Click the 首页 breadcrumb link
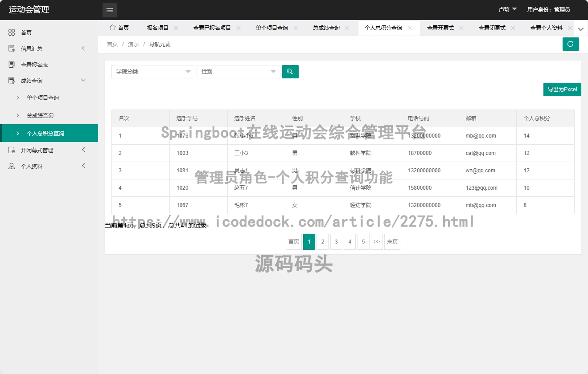The height and width of the screenshot is (374, 588). pyautogui.click(x=112, y=45)
